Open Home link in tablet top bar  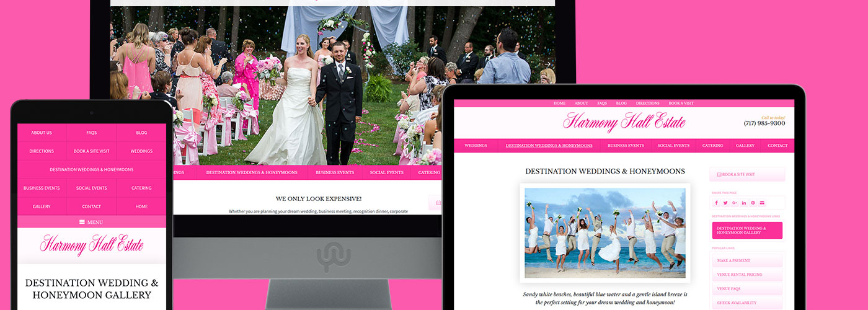(x=559, y=103)
